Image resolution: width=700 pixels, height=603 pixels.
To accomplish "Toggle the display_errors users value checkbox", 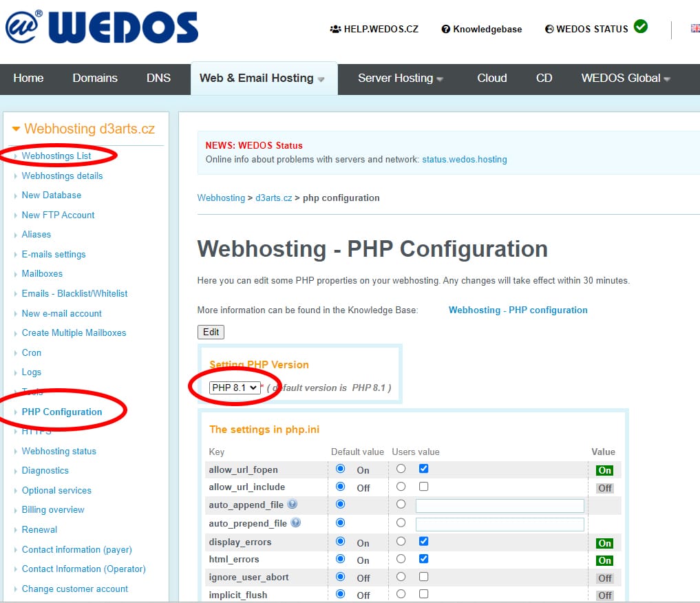I will coord(424,542).
